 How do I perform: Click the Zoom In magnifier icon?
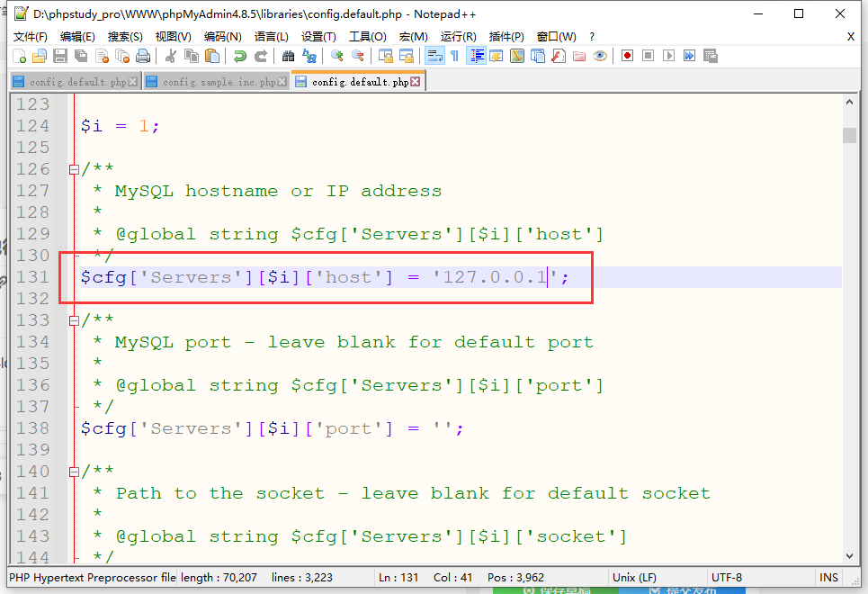337,56
